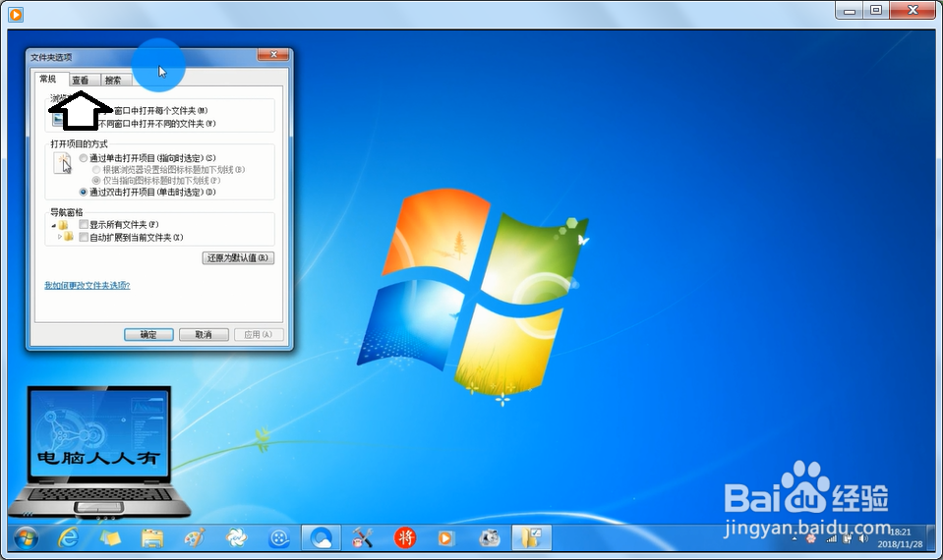Click the 还原为默认值 button
The height and width of the screenshot is (560, 943).
pyautogui.click(x=238, y=257)
